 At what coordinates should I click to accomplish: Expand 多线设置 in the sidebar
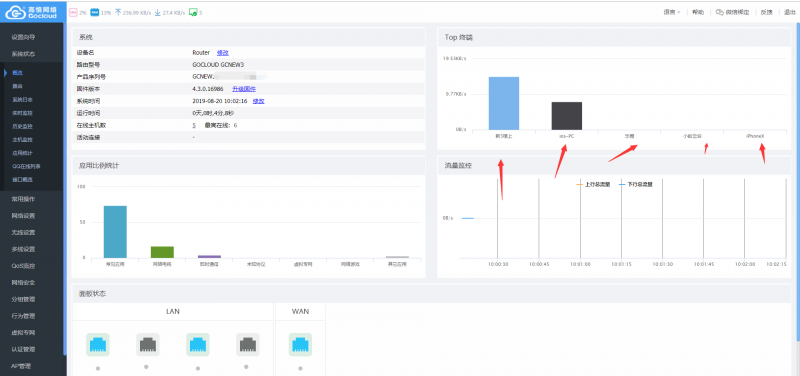[23, 249]
